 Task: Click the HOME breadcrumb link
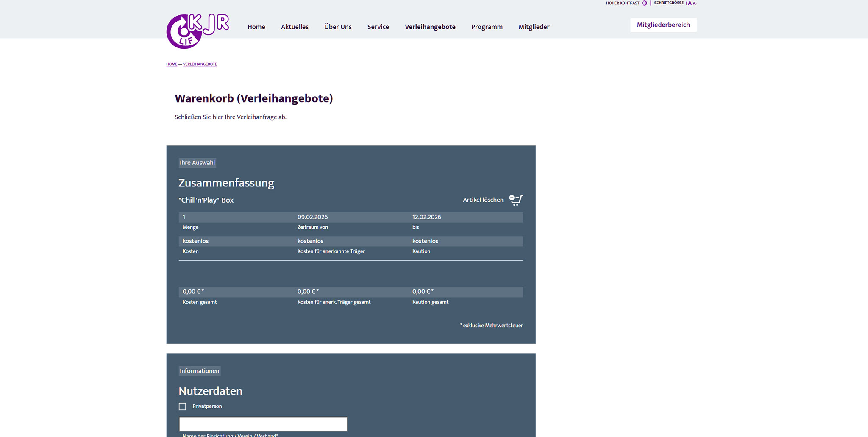coord(172,64)
